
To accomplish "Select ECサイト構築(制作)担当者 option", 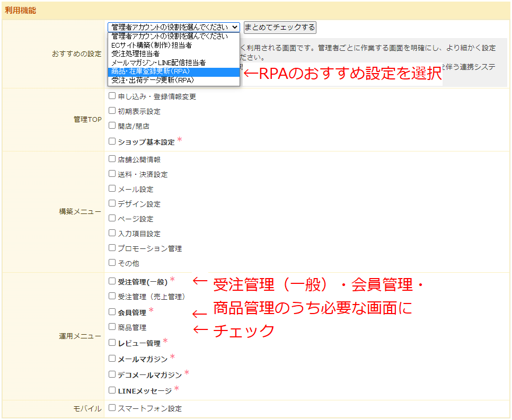I will click(x=152, y=45).
